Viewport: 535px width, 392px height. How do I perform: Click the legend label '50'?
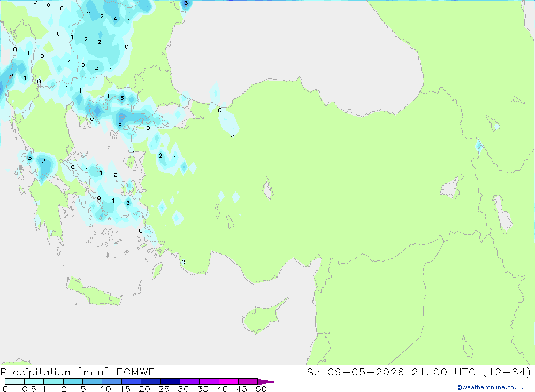[261, 389]
